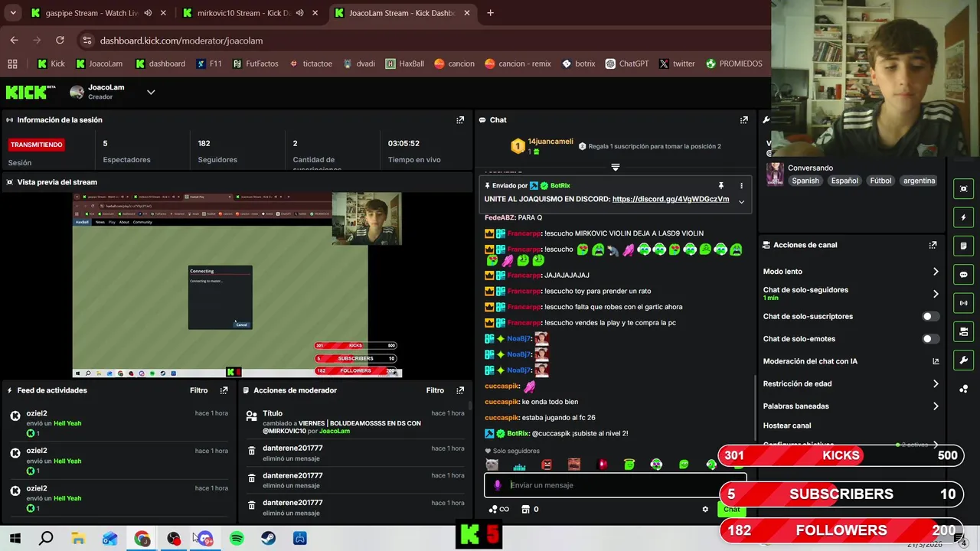
Task: Click the Español tag
Action: tap(844, 181)
